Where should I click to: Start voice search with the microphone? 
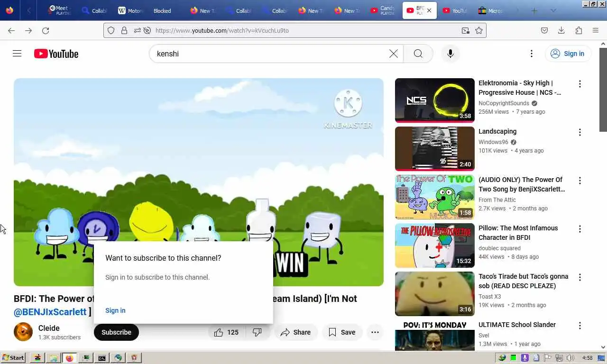pyautogui.click(x=451, y=54)
